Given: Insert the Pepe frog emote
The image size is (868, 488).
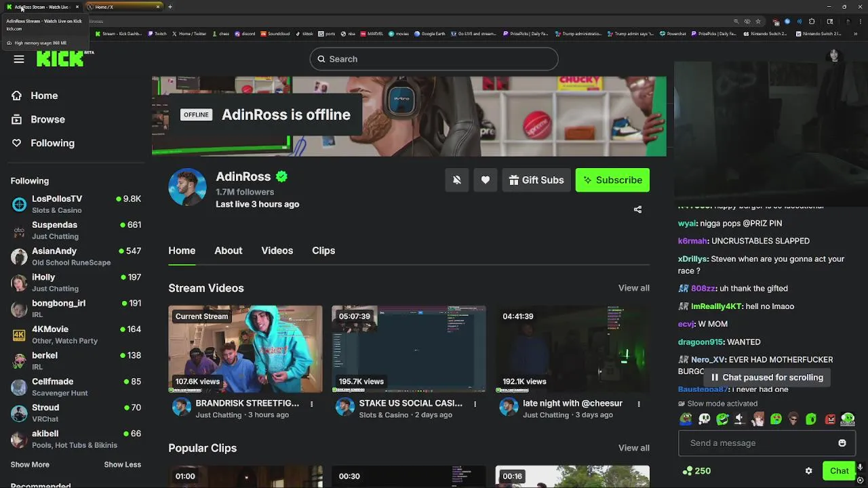Looking at the screenshot, I should click(x=686, y=420).
